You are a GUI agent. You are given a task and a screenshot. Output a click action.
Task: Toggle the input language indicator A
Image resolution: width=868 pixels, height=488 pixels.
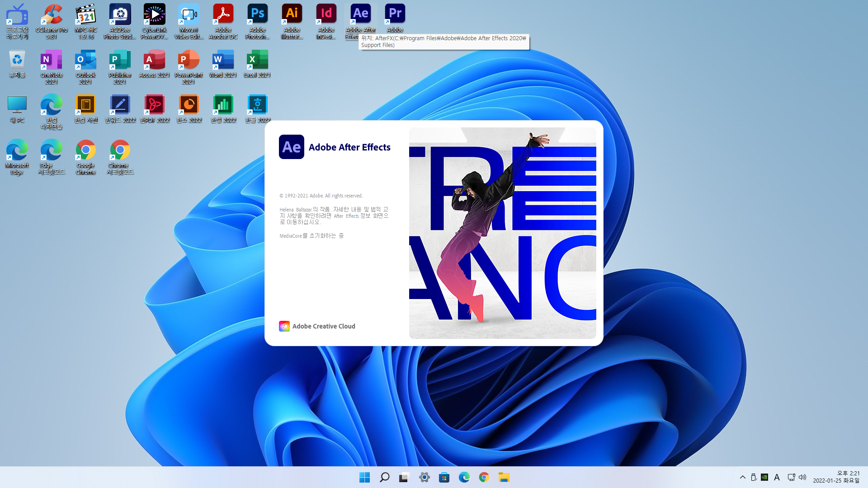coord(777,477)
